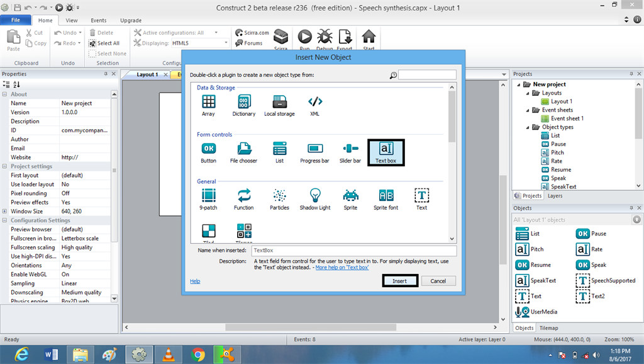Select the Sprite font plugin

[x=386, y=200]
